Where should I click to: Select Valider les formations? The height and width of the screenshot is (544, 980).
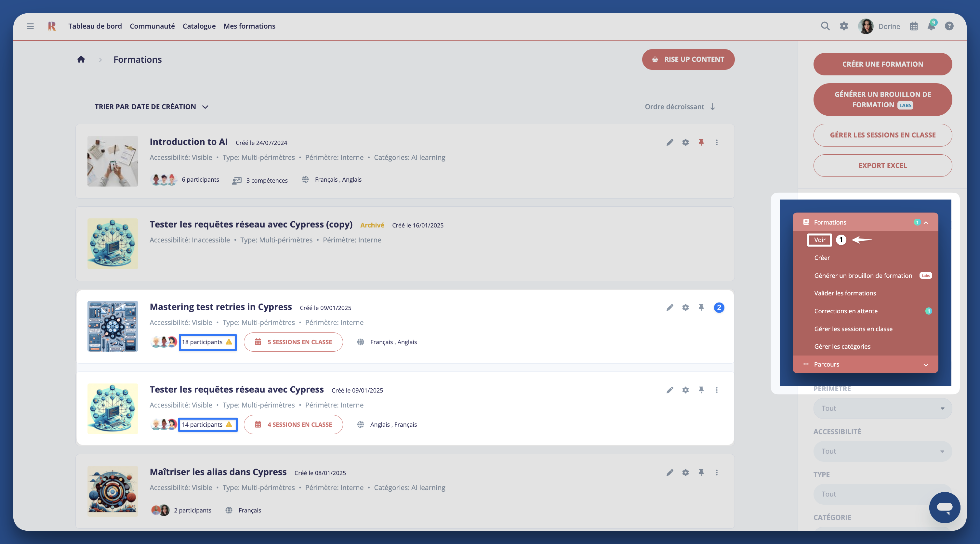point(845,293)
